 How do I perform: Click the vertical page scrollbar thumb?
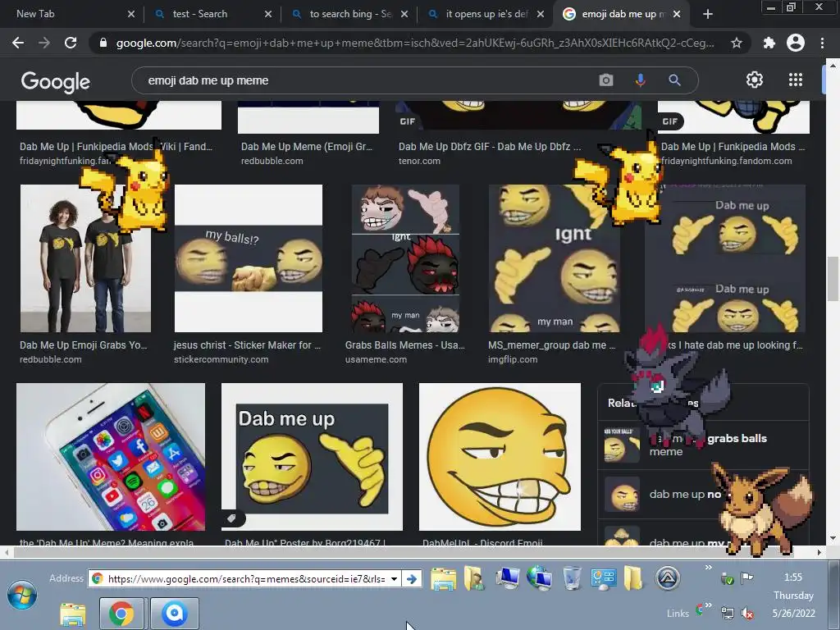[x=833, y=279]
